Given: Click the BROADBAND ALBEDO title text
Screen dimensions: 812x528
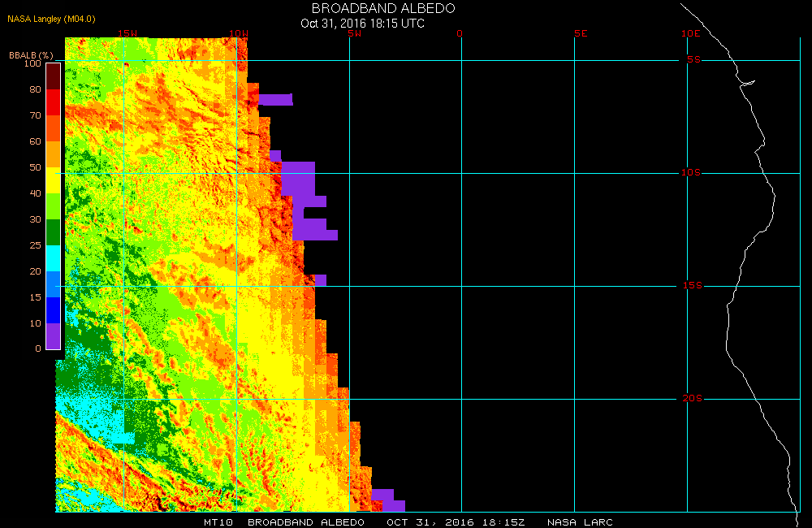Looking at the screenshot, I should (x=383, y=8).
